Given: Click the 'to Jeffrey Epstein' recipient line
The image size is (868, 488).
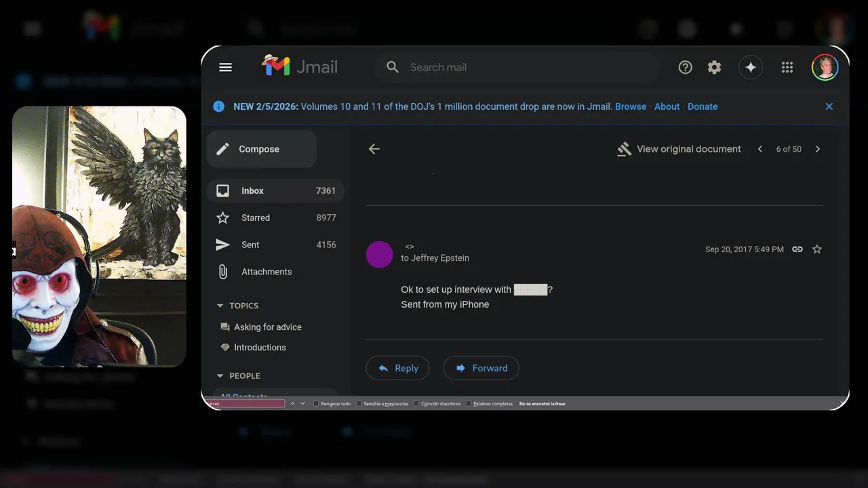Looking at the screenshot, I should pyautogui.click(x=435, y=258).
